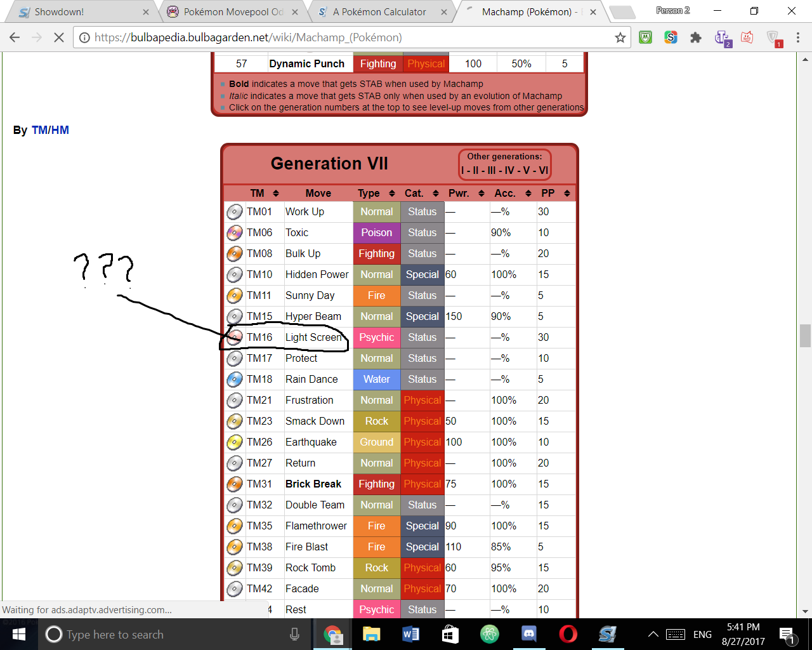Open Discord from the taskbar
This screenshot has width=812, height=650.
[528, 634]
